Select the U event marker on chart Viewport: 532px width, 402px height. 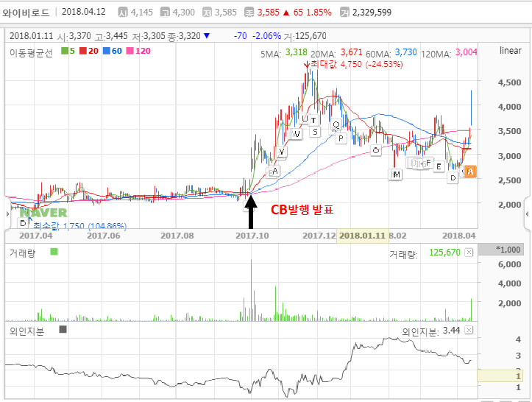click(305, 119)
